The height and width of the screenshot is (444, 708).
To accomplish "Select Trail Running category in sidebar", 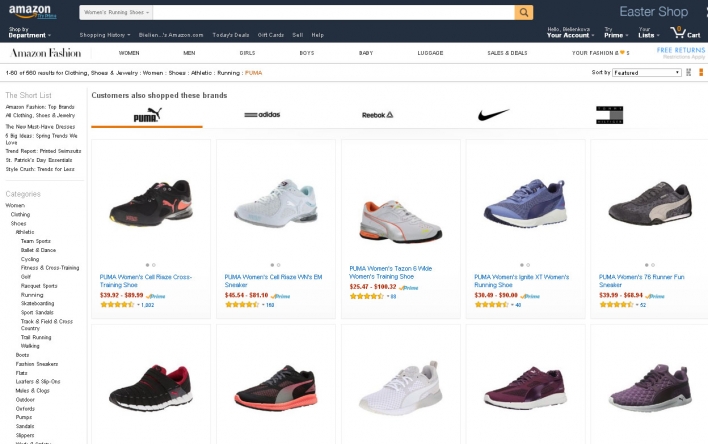I will point(36,337).
